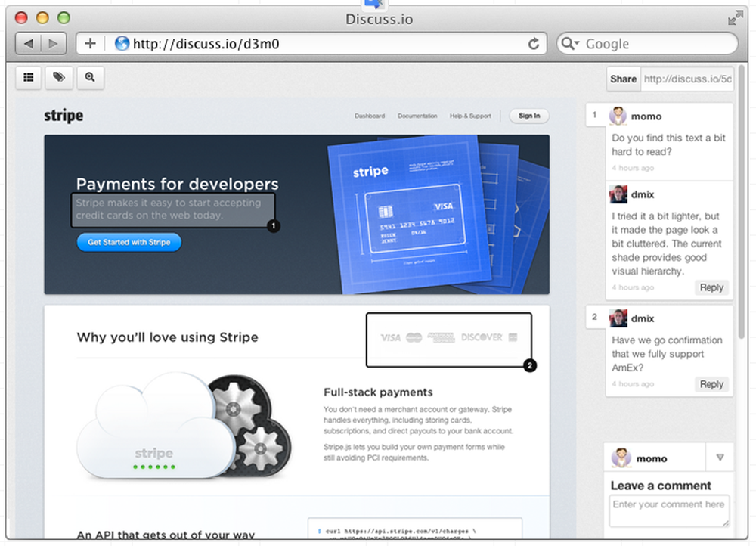This screenshot has height=546, width=756.
Task: Click the text 'Do you find this text a bit hard to read?'
Action: (668, 144)
